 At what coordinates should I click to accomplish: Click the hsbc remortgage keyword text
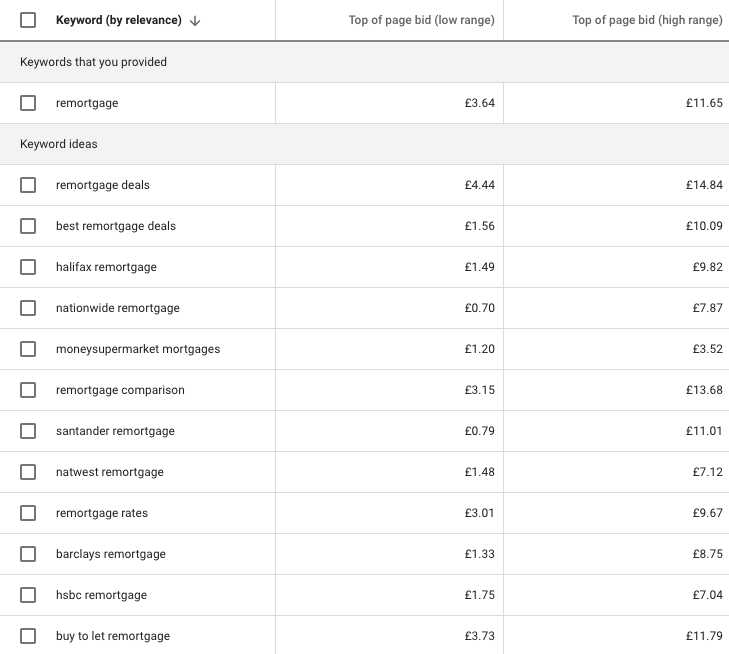coord(101,595)
